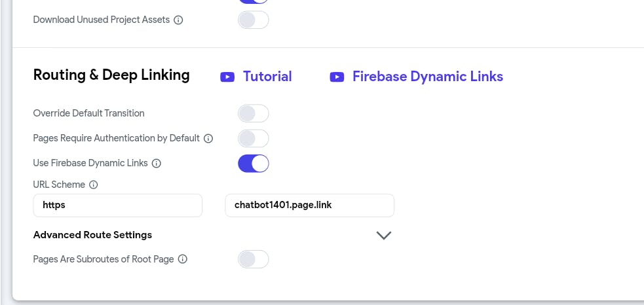
Task: Click the URL Scheme info icon
Action: 93,185
